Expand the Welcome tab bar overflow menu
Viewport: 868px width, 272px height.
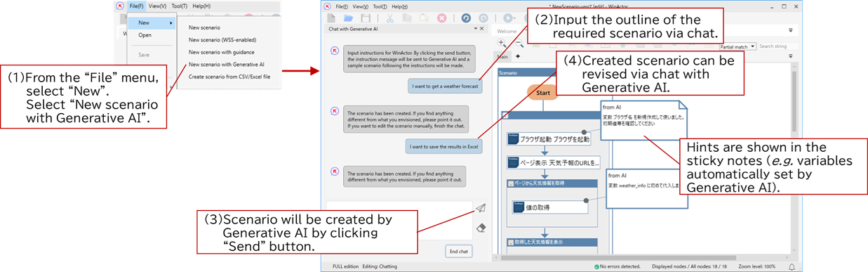[x=791, y=30]
